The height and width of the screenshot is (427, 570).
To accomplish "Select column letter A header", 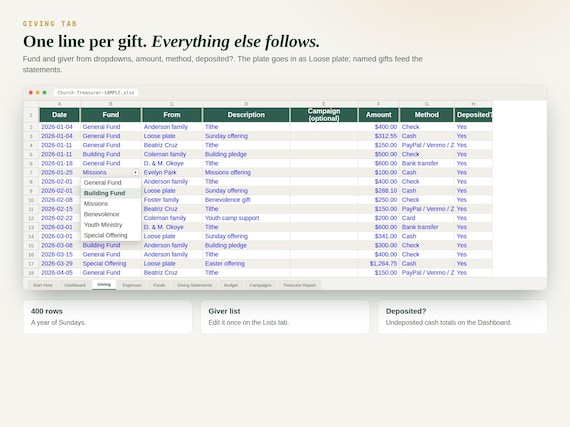I will pyautogui.click(x=59, y=104).
